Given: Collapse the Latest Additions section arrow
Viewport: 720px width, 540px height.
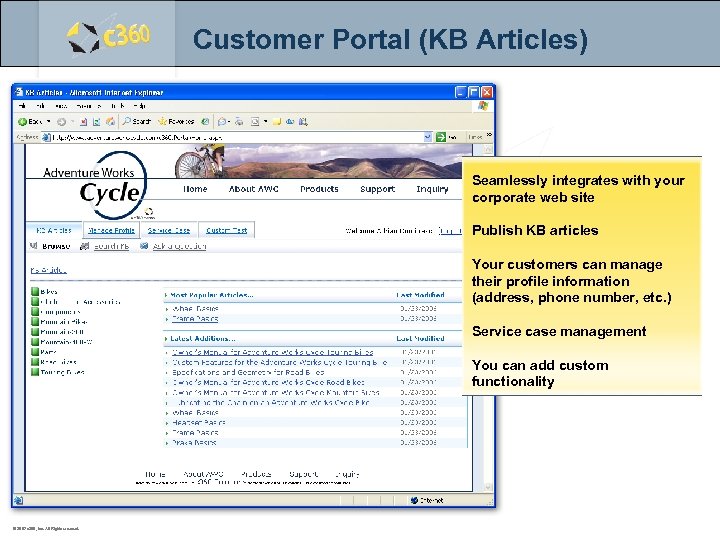Looking at the screenshot, I should tap(166, 338).
